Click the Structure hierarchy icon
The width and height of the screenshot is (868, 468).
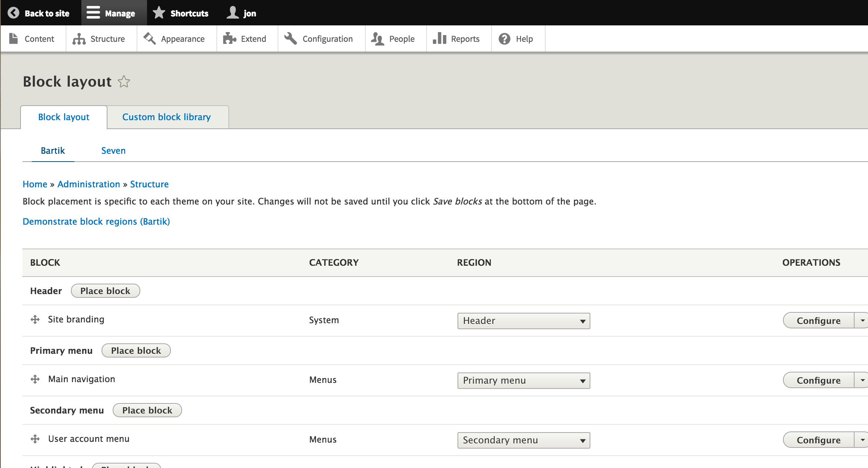(79, 39)
